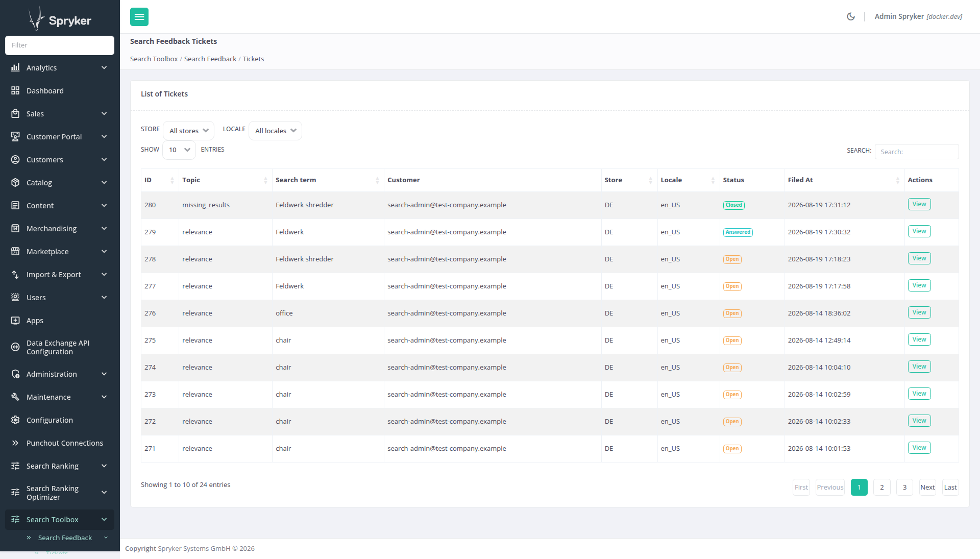Image resolution: width=980 pixels, height=559 pixels.
Task: Toggle the sidebar with the hamburger button
Action: coord(139,17)
